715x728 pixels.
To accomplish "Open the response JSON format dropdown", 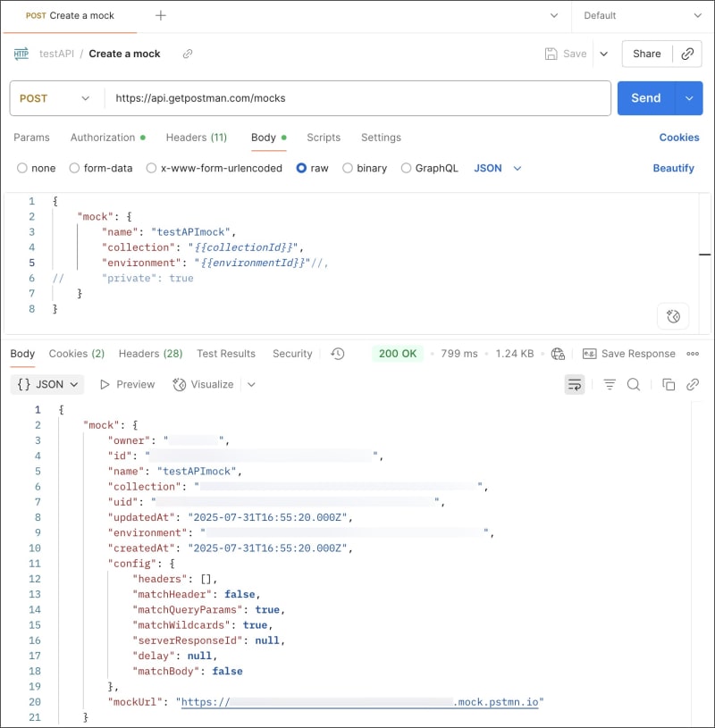I will [x=47, y=384].
